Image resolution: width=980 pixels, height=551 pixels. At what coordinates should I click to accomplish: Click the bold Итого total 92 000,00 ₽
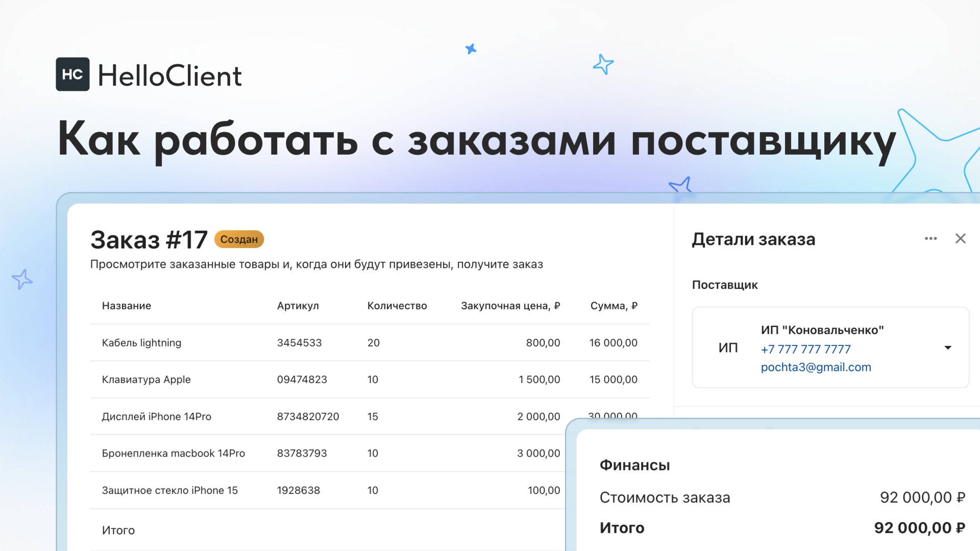tap(919, 528)
